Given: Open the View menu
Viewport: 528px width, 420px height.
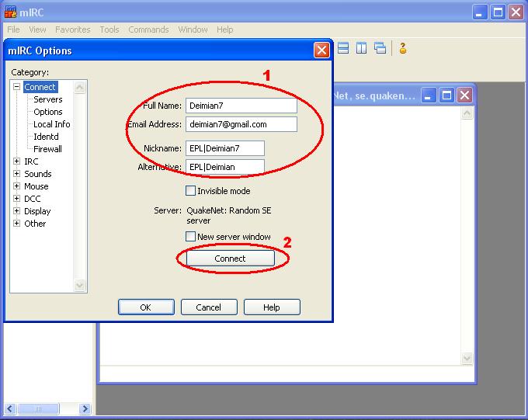Looking at the screenshot, I should coord(37,30).
